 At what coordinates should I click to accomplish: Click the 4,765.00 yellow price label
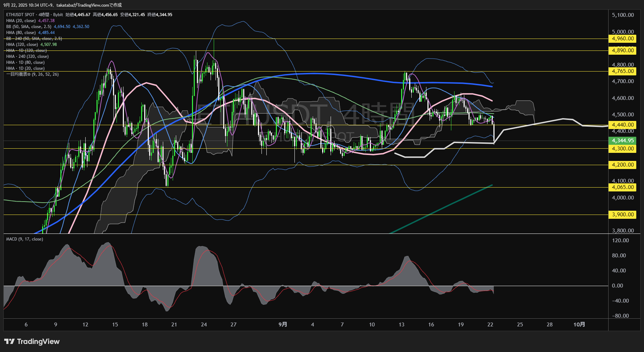coord(622,71)
